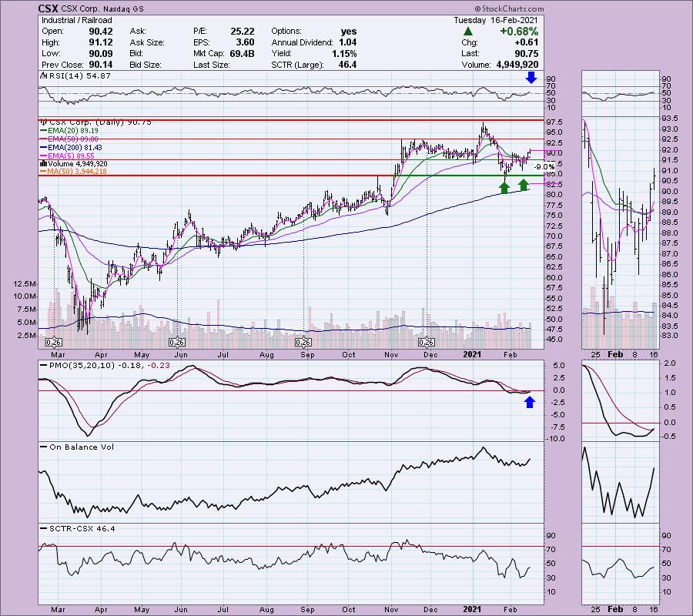Click the 93.5 label on the zoomed price scale
Image resolution: width=693 pixels, height=616 pixels.
coord(670,119)
